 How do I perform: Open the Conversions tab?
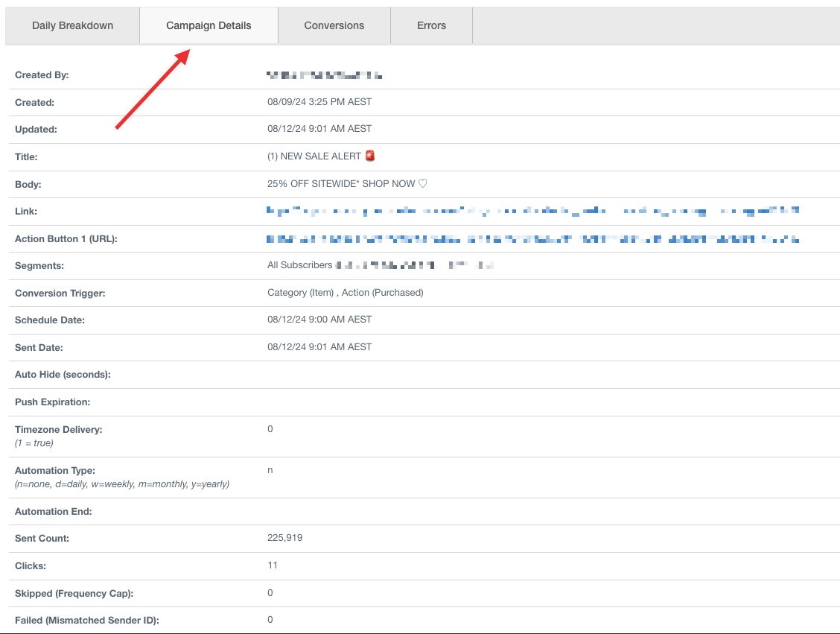click(334, 25)
